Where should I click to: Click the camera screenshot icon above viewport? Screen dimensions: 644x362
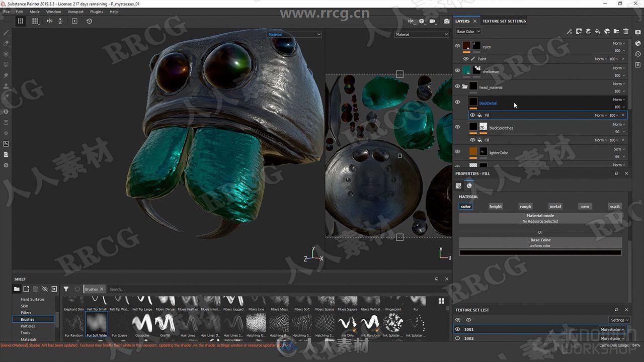point(447,21)
